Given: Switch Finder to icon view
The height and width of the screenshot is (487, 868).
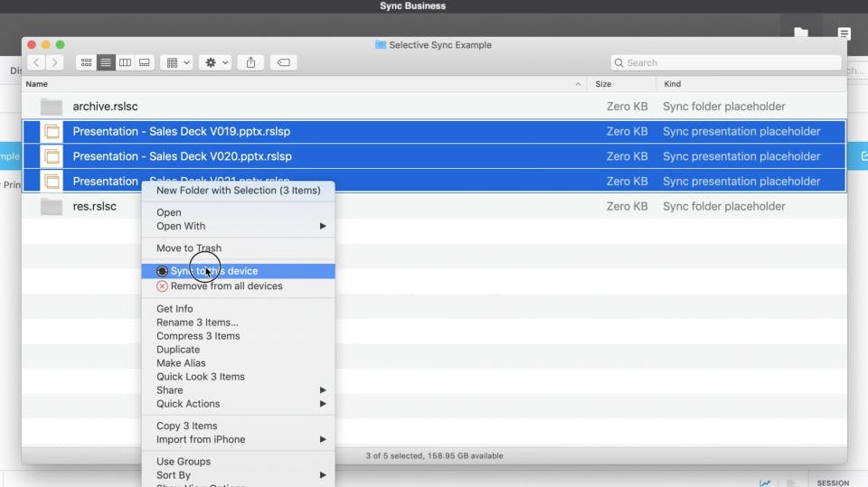Looking at the screenshot, I should [x=87, y=62].
